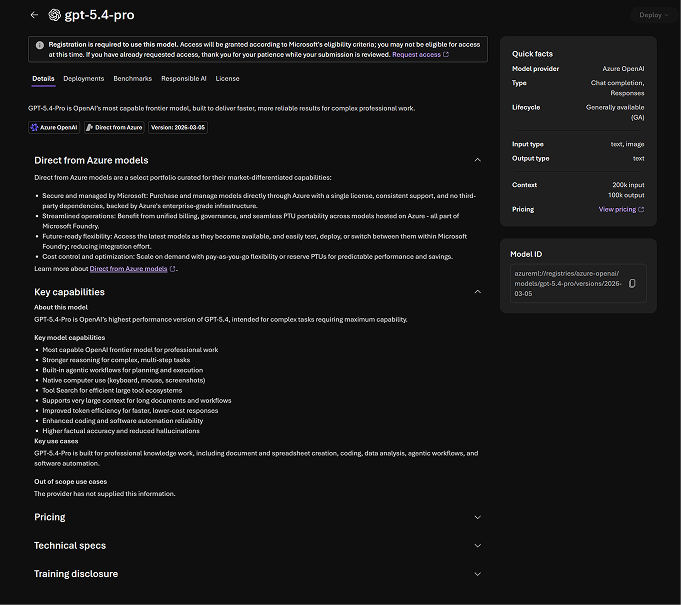The width and height of the screenshot is (681, 605).
Task: Copy the Model ID with the copy icon
Action: (631, 284)
